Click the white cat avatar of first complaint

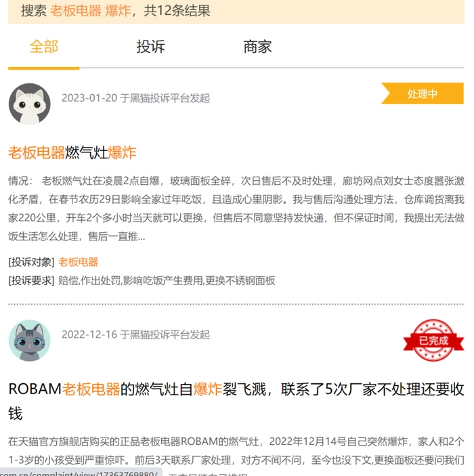click(29, 104)
